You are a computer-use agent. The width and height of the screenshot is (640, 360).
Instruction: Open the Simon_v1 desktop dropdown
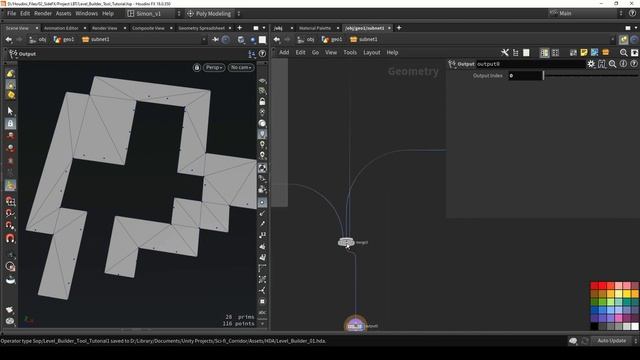coord(153,13)
